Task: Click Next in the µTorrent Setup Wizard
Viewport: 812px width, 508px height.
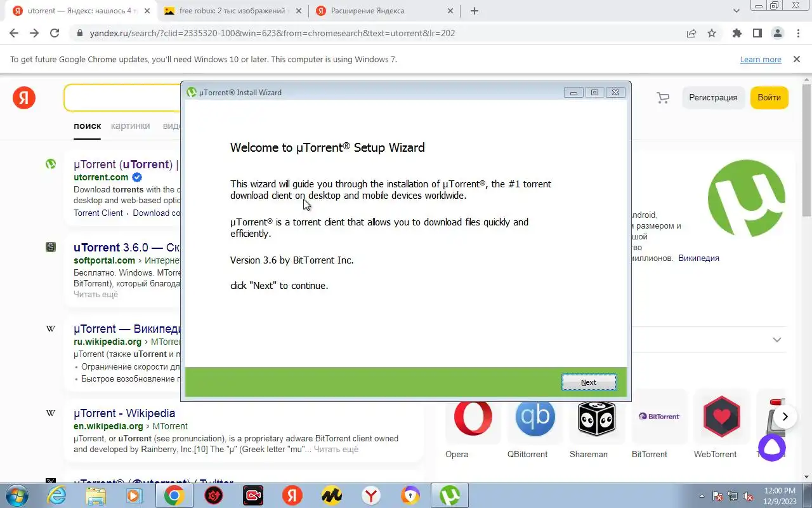Action: [589, 382]
